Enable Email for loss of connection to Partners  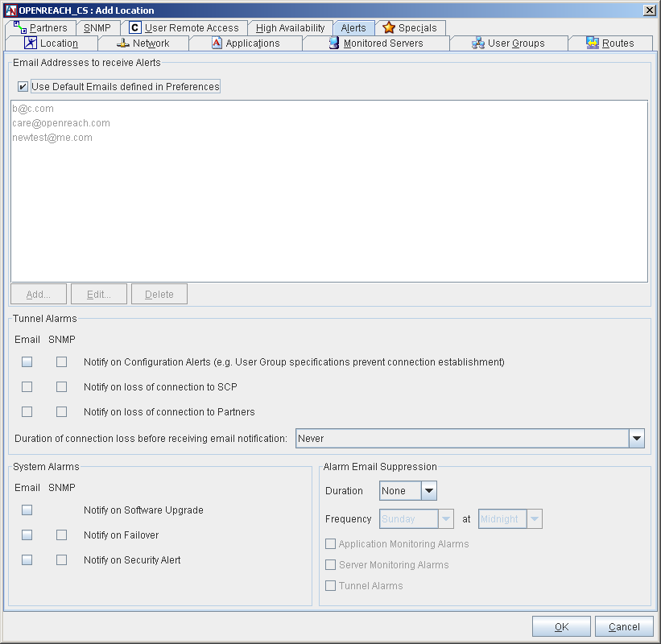click(x=27, y=412)
